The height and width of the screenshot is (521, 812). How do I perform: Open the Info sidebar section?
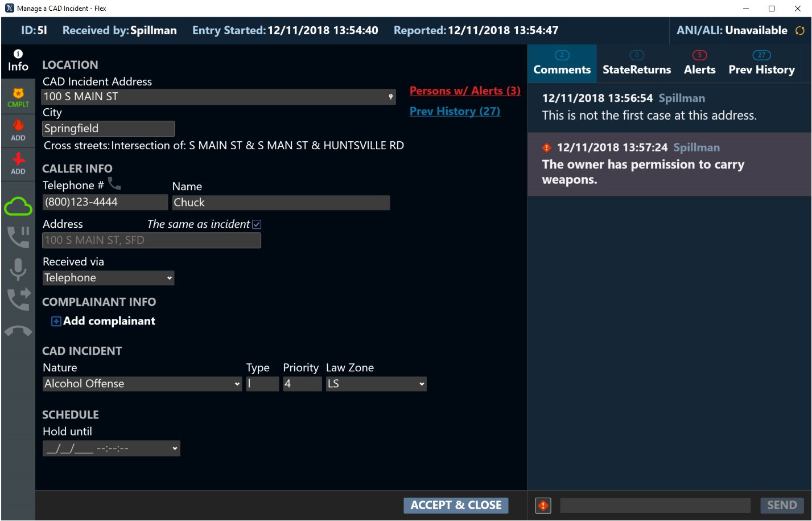18,61
